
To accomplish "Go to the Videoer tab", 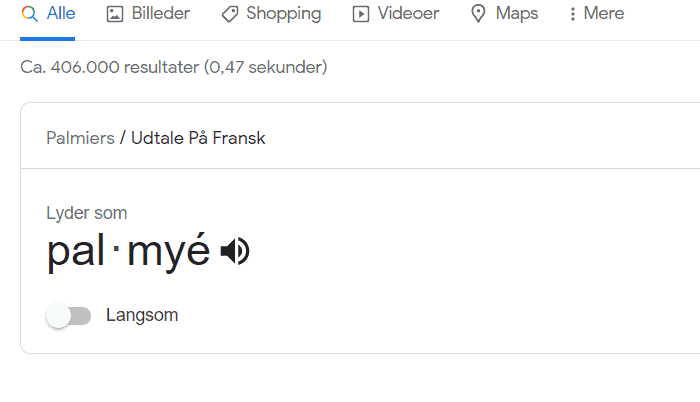I will coord(396,14).
